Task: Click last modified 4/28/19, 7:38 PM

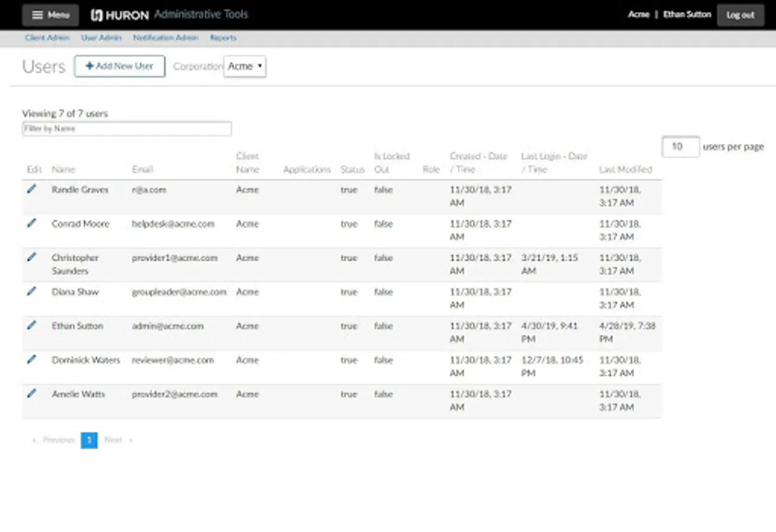Action: pyautogui.click(x=627, y=332)
